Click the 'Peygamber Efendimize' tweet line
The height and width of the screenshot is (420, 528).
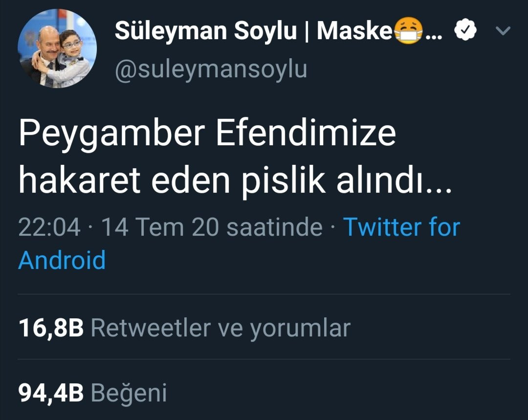tap(207, 134)
